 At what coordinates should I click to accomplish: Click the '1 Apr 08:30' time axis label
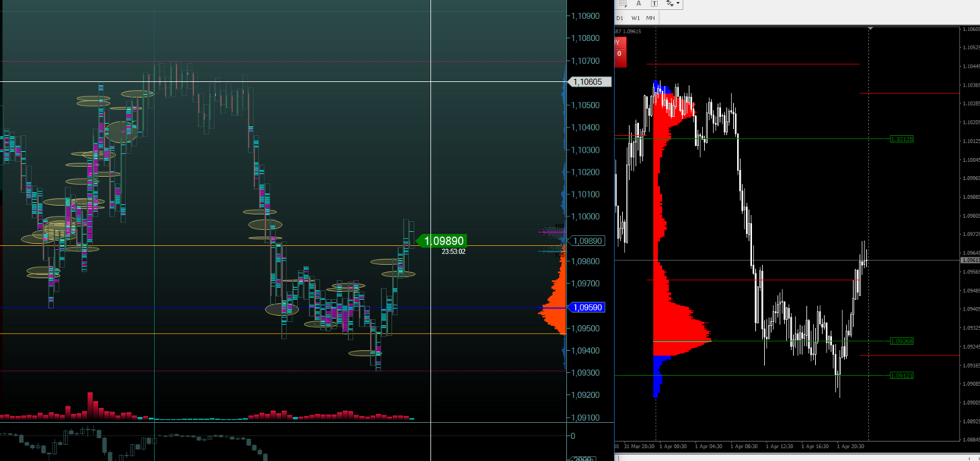click(744, 447)
